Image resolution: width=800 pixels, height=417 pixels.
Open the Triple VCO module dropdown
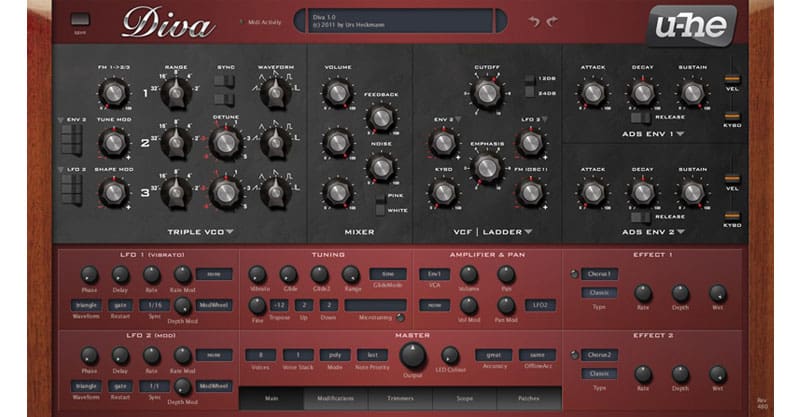[x=228, y=232]
